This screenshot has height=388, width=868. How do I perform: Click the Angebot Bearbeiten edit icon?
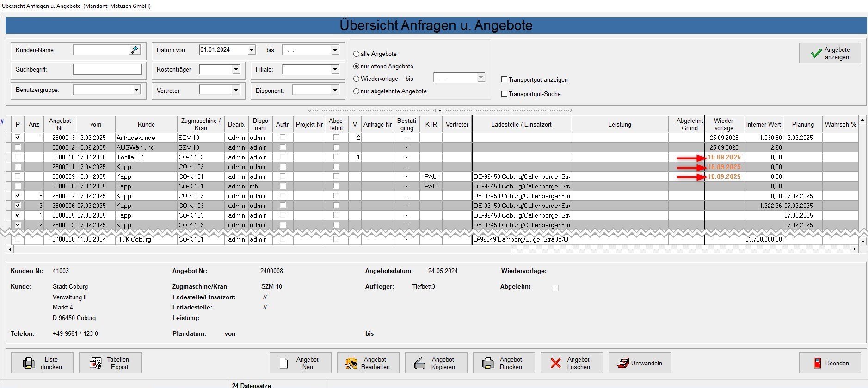(351, 364)
